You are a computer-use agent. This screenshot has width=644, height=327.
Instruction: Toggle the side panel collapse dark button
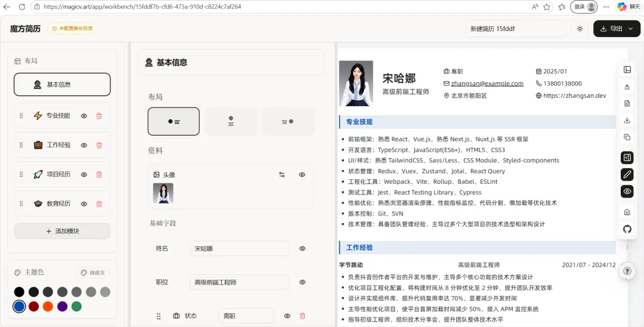[627, 158]
